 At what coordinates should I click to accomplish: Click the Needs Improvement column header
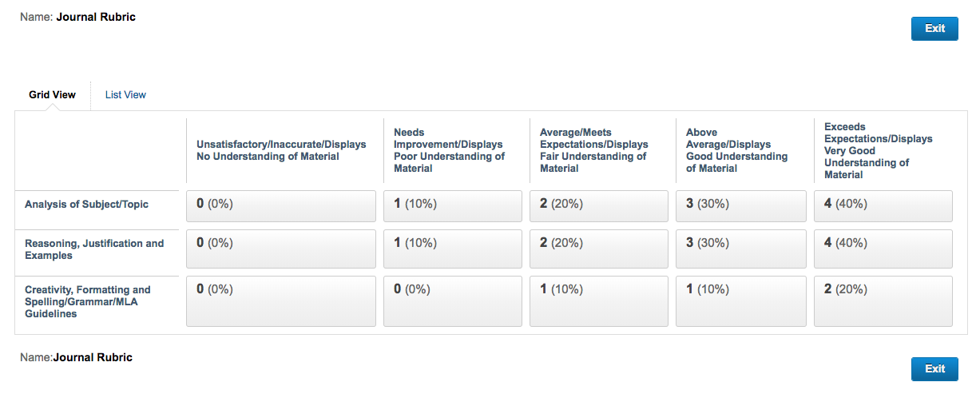click(x=450, y=150)
